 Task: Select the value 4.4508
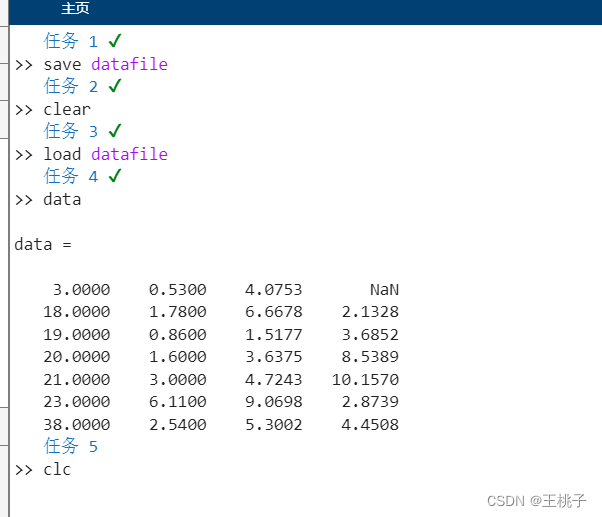(x=370, y=425)
